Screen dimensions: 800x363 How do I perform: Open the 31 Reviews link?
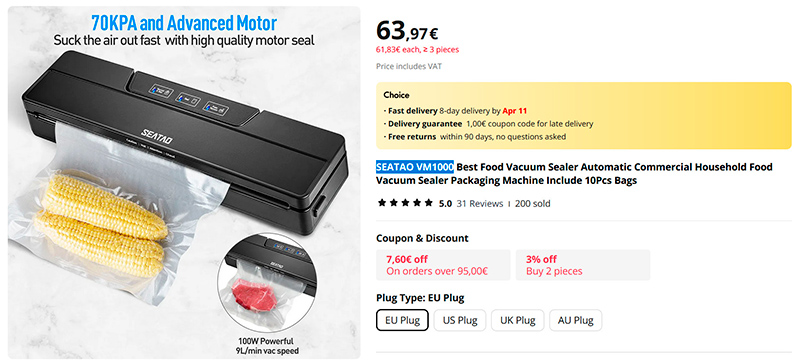click(480, 203)
